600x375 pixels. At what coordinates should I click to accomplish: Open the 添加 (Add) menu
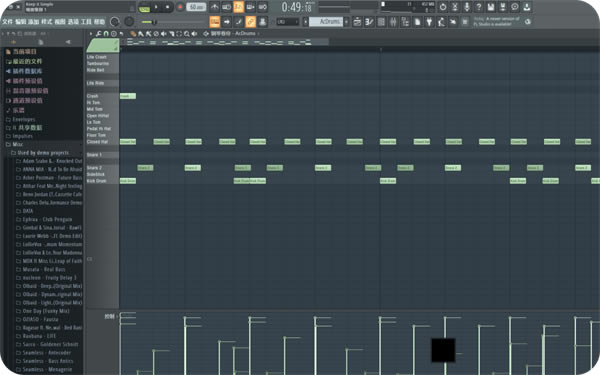tap(34, 22)
